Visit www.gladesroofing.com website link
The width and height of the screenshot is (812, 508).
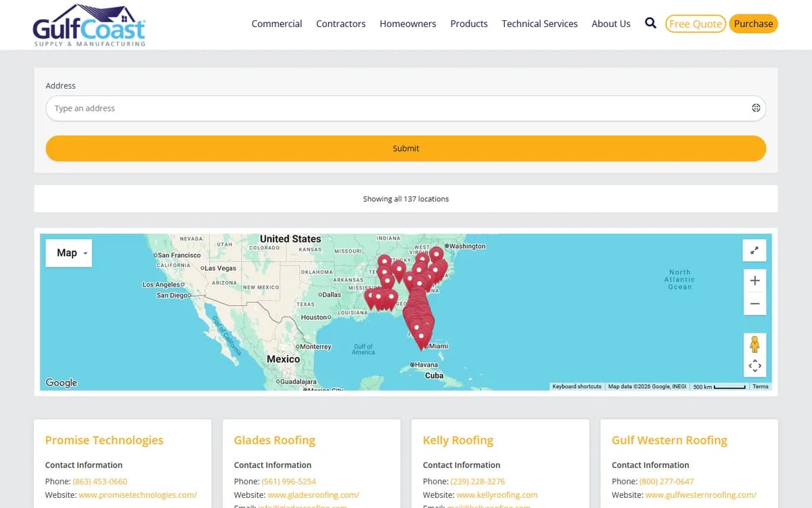(x=313, y=495)
